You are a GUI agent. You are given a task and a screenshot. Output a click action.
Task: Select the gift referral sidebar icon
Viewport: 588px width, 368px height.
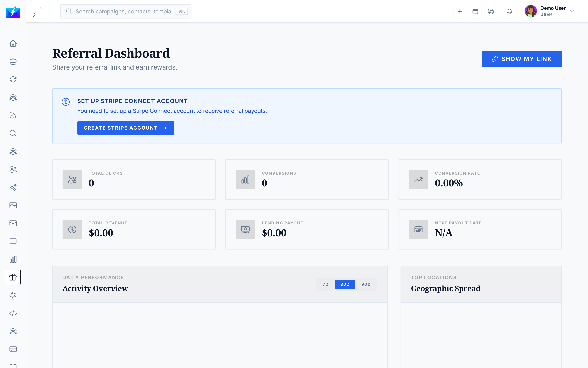click(x=13, y=277)
